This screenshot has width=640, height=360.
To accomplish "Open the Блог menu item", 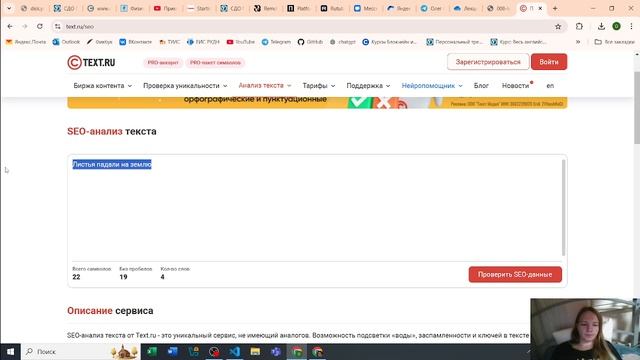I will coord(481,86).
